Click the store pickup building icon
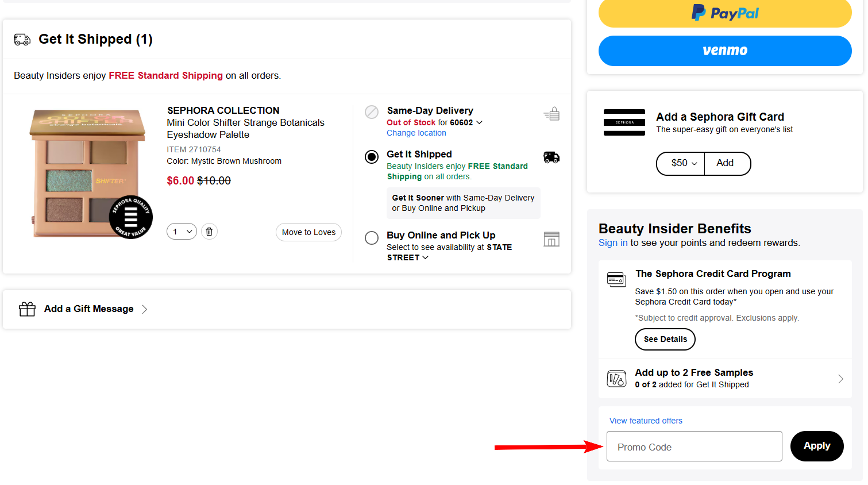868x485 pixels. [x=551, y=239]
